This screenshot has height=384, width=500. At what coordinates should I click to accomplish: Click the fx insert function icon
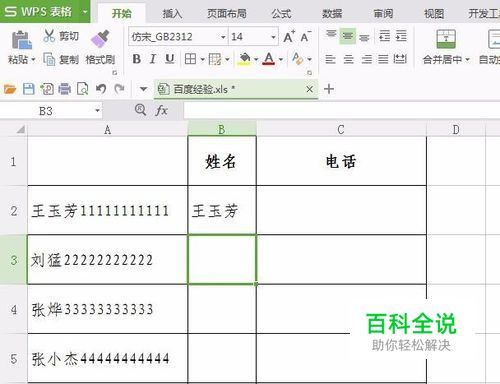(162, 110)
